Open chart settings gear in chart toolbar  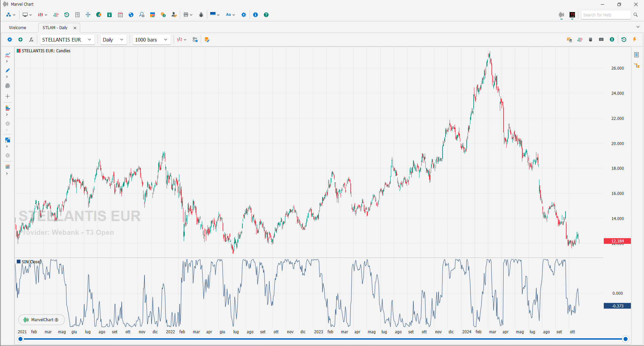tap(10, 40)
